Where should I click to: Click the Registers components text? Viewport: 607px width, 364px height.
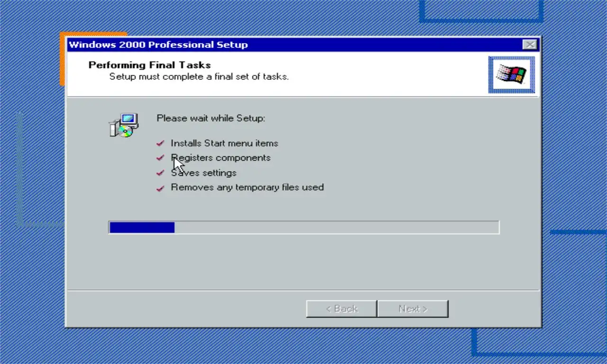pos(221,158)
